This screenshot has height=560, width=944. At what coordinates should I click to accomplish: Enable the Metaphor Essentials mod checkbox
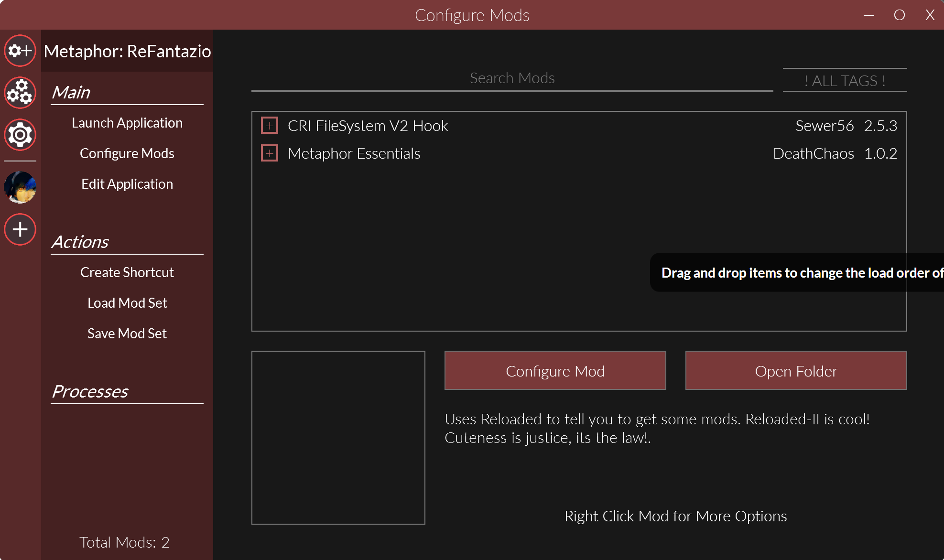pyautogui.click(x=270, y=153)
